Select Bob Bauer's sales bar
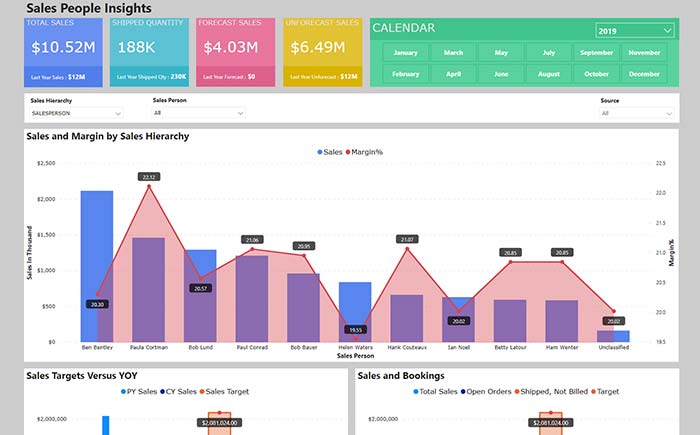 coord(304,308)
